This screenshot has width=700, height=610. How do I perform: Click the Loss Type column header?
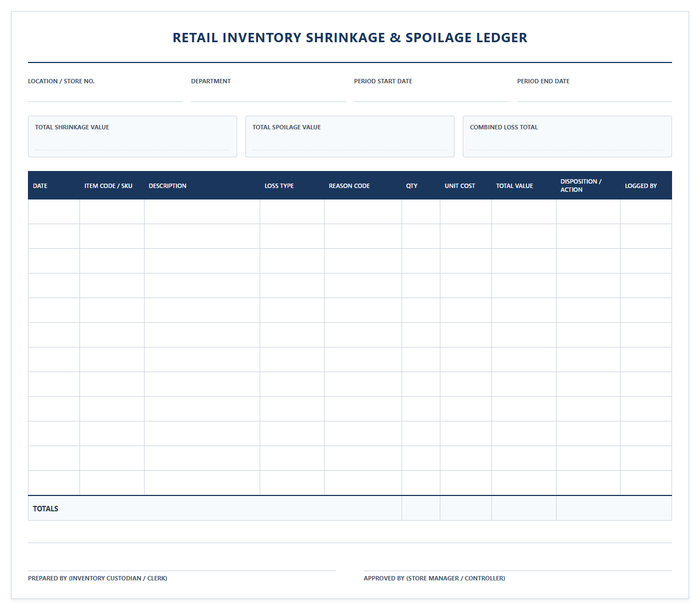point(292,186)
